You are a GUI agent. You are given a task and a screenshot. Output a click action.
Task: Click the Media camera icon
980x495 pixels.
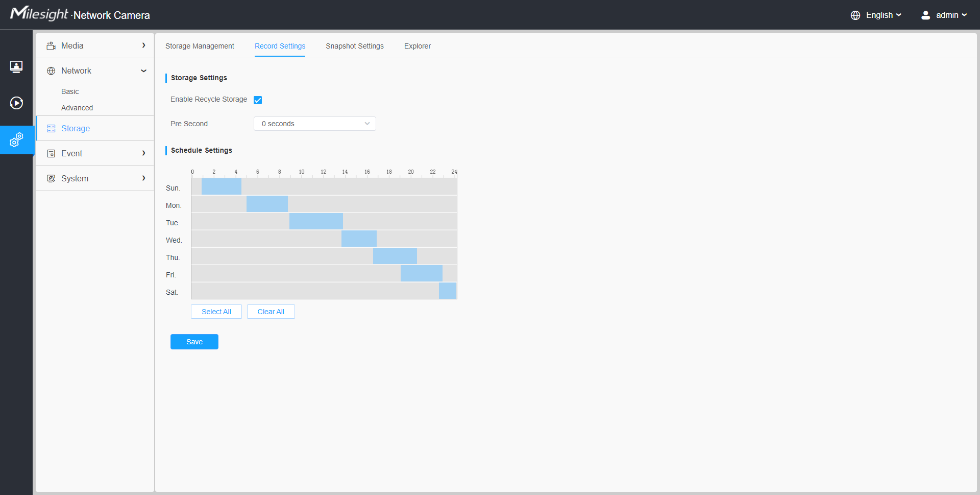[x=51, y=46]
